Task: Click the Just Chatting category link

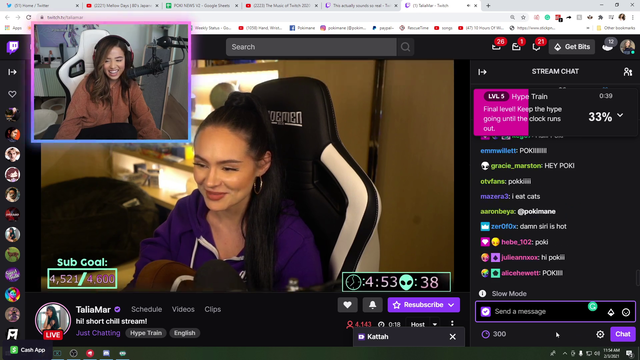Action: pos(98,333)
